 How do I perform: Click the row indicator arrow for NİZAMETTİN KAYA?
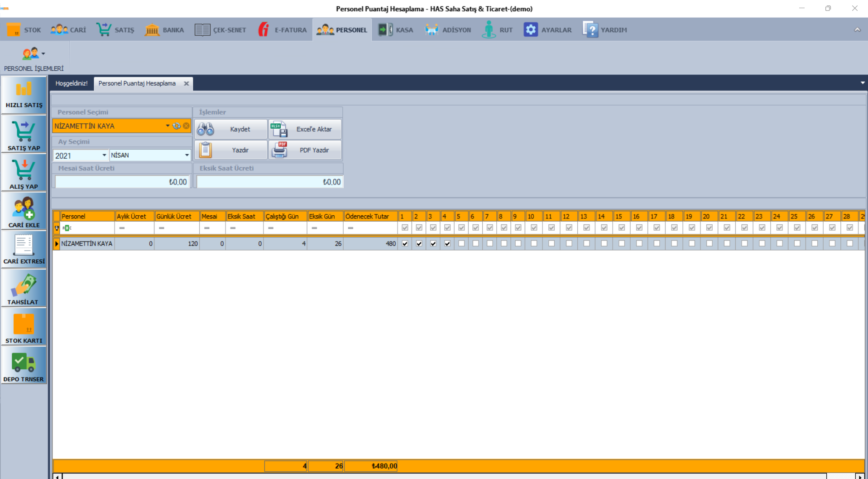point(57,243)
